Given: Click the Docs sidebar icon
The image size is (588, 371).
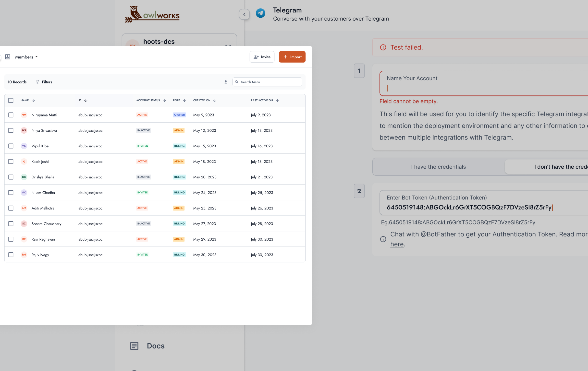Looking at the screenshot, I should tap(134, 346).
